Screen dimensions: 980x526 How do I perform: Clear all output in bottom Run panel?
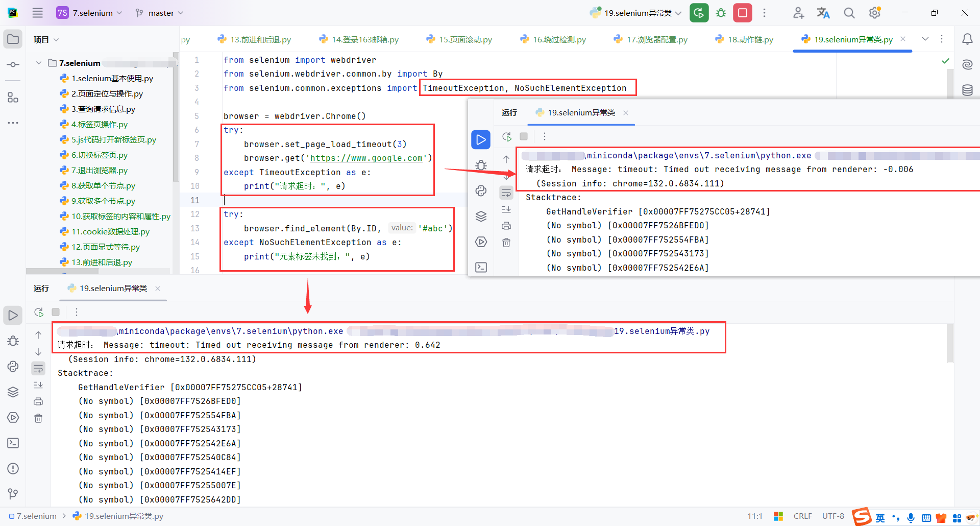click(x=38, y=419)
